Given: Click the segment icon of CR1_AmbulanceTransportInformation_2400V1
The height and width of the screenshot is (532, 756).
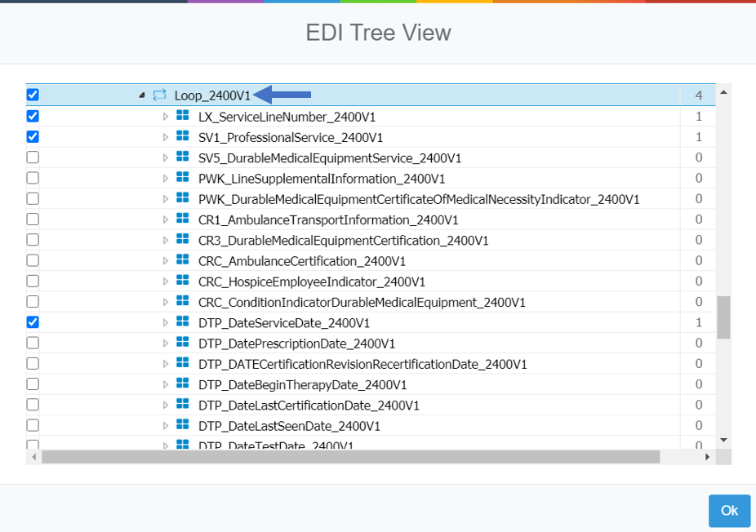Looking at the screenshot, I should pyautogui.click(x=183, y=219).
